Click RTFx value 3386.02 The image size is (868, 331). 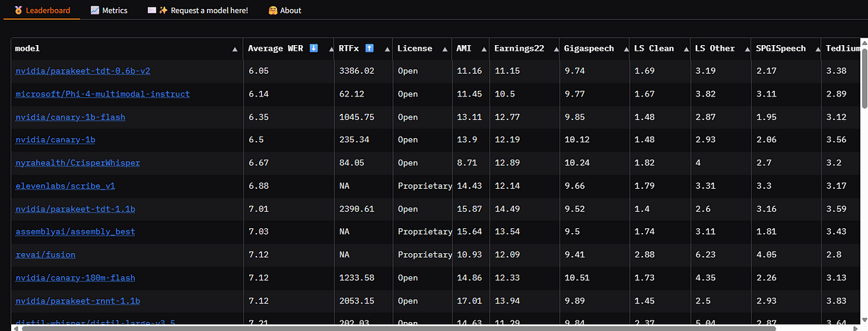click(x=356, y=71)
